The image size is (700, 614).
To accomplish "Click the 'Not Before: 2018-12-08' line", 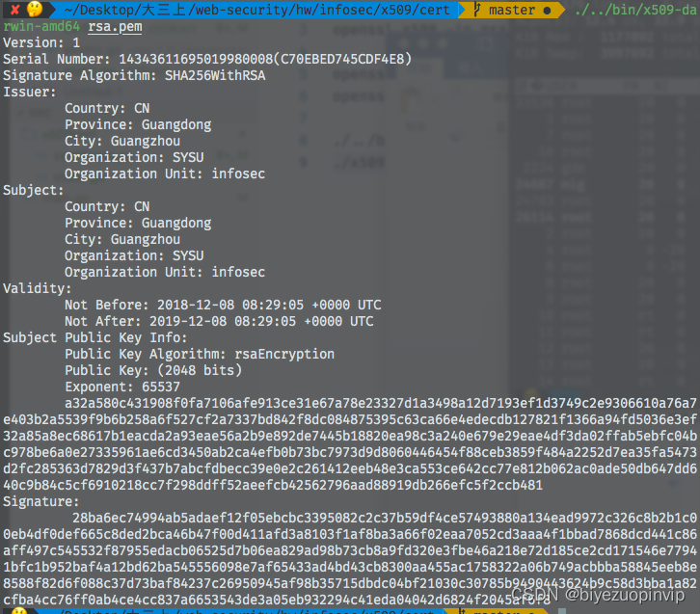I will tap(223, 306).
